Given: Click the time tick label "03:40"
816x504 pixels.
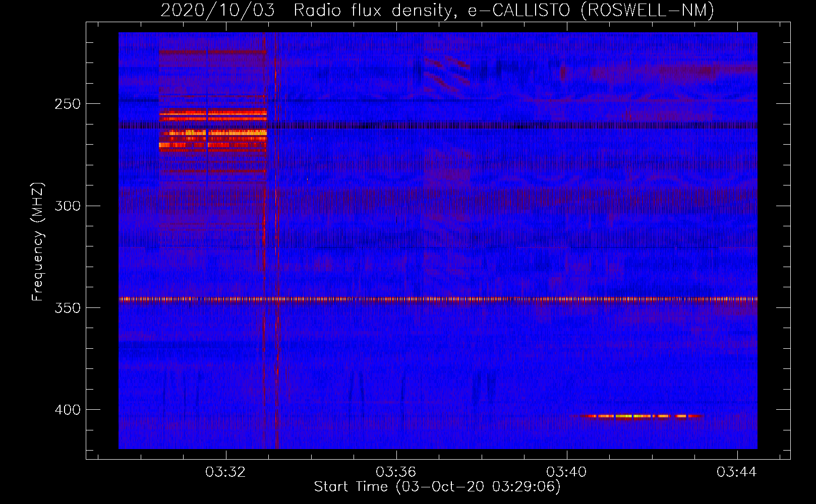Looking at the screenshot, I should coord(566,472).
